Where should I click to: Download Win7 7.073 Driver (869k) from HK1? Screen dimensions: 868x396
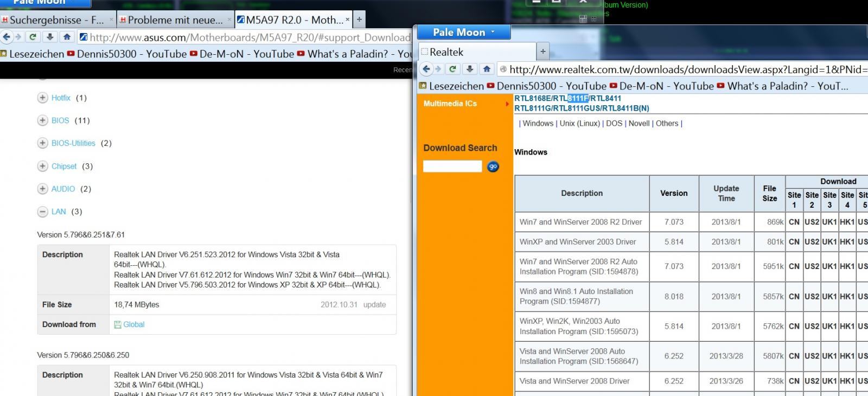click(847, 222)
